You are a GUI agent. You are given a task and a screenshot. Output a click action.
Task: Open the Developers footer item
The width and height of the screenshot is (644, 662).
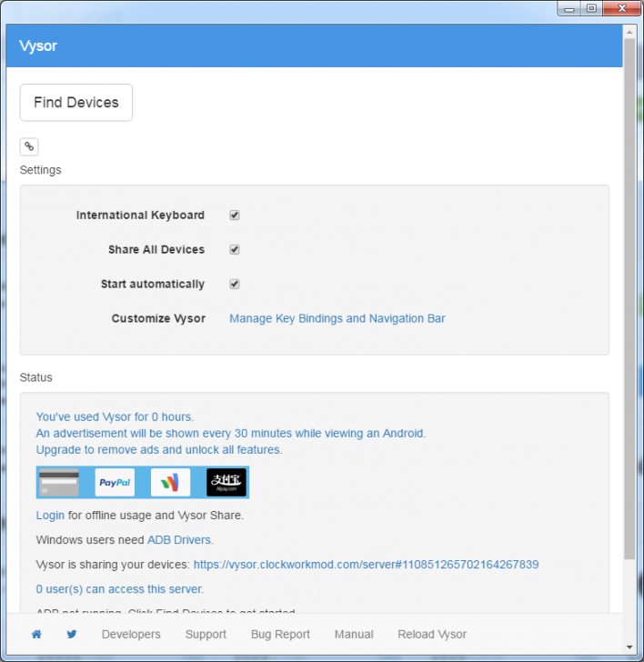point(131,634)
